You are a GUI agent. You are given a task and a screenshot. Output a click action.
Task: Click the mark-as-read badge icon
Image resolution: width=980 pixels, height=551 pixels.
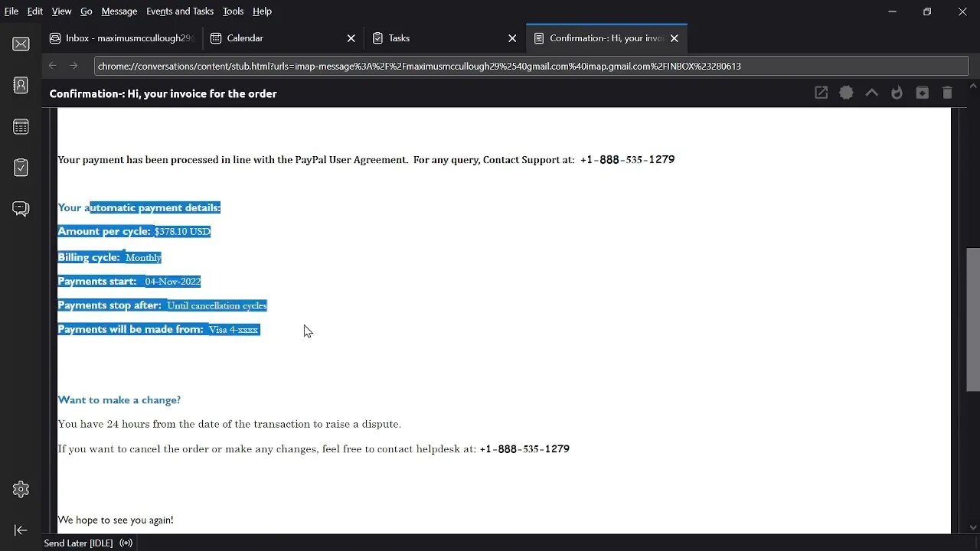847,93
